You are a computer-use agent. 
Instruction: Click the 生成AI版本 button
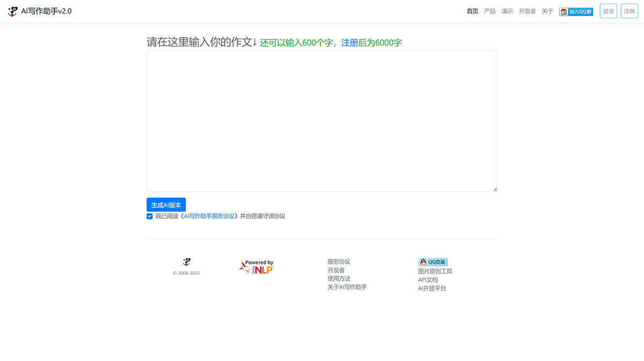coord(166,205)
